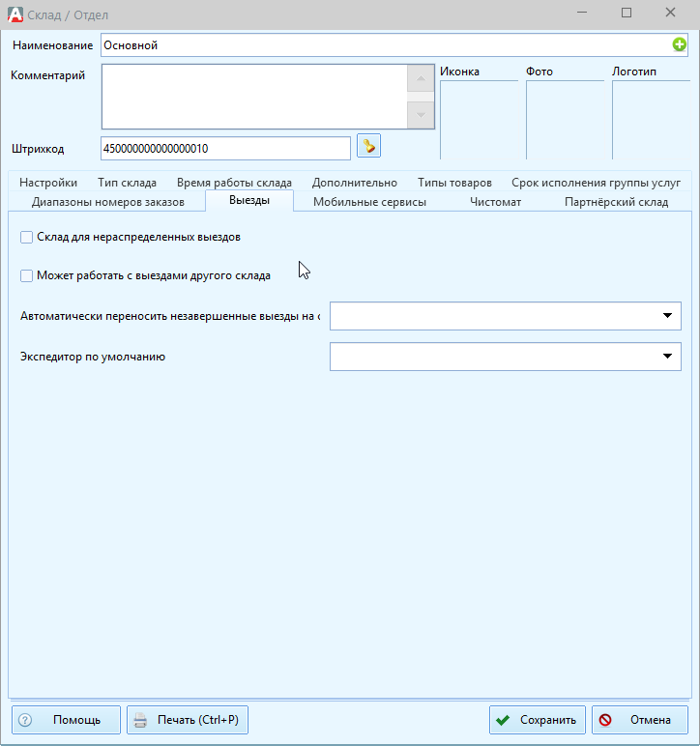Screen dimensions: 700x746
Task: Click the green plus icon in name field
Action: click(680, 44)
